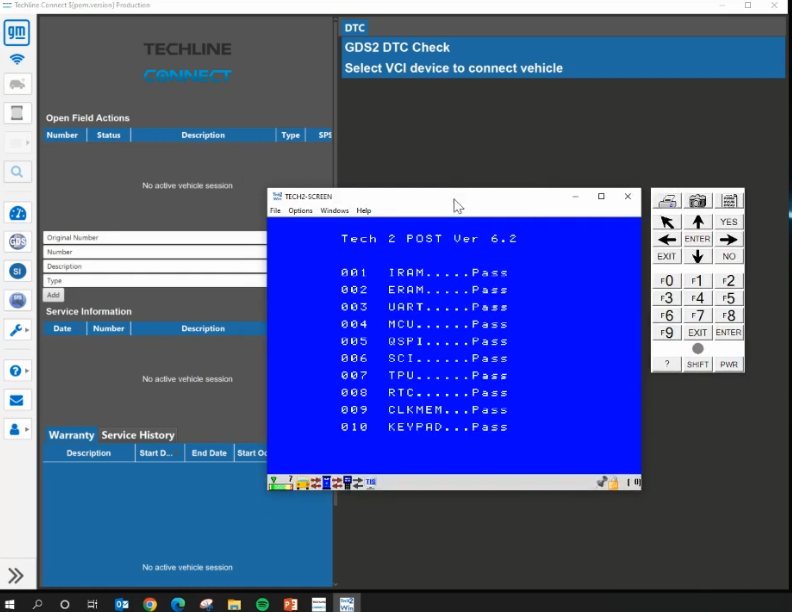The image size is (792, 612).
Task: Click the F4 function key
Action: (x=698, y=298)
